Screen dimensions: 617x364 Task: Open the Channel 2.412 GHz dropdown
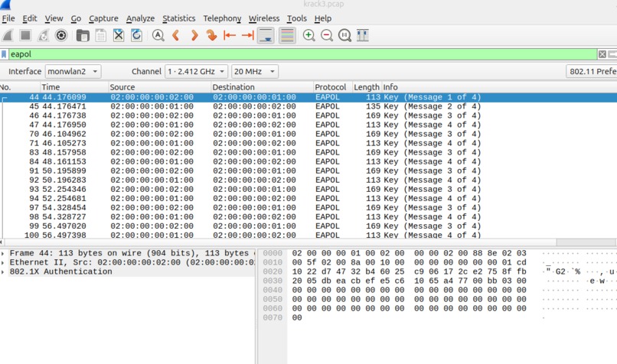click(196, 72)
